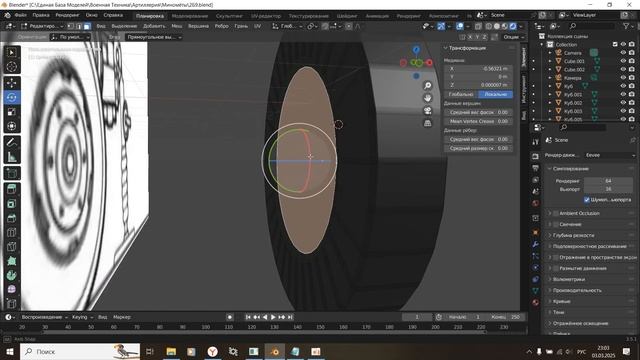Toggle Collection exclude checkbox in outliner
The width and height of the screenshot is (640, 360).
click(x=615, y=44)
